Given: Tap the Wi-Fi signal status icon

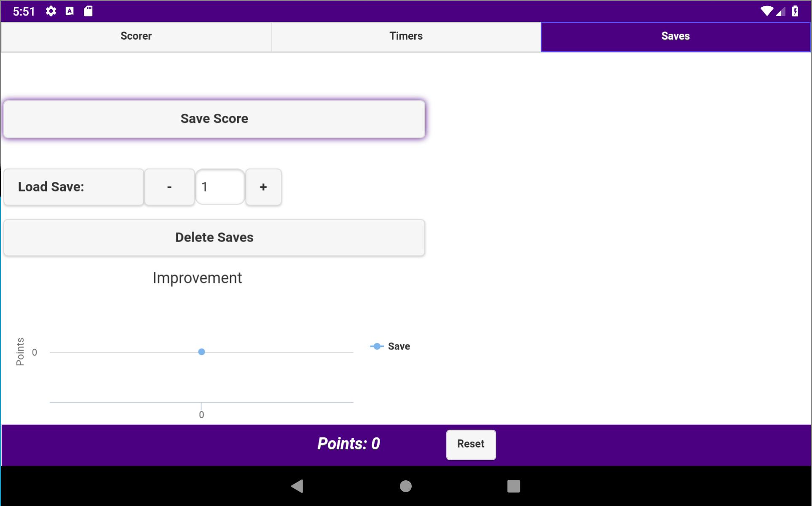Looking at the screenshot, I should pos(766,11).
